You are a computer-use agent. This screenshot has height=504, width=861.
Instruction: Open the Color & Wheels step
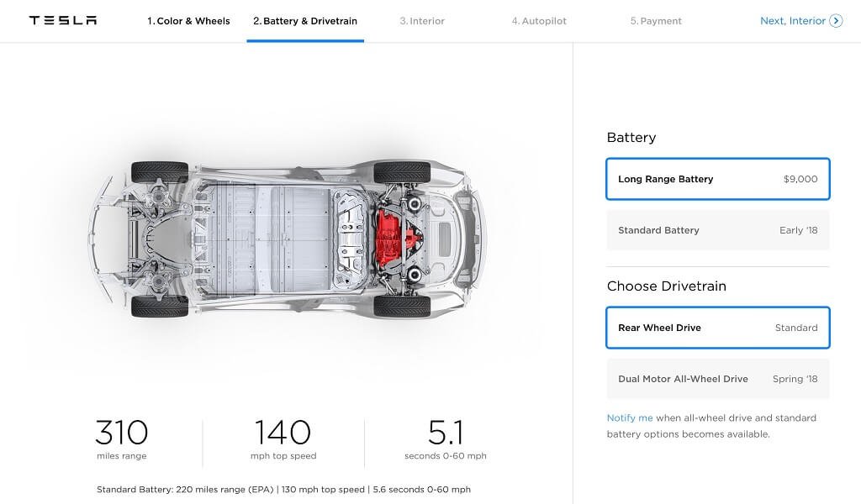[x=188, y=21]
